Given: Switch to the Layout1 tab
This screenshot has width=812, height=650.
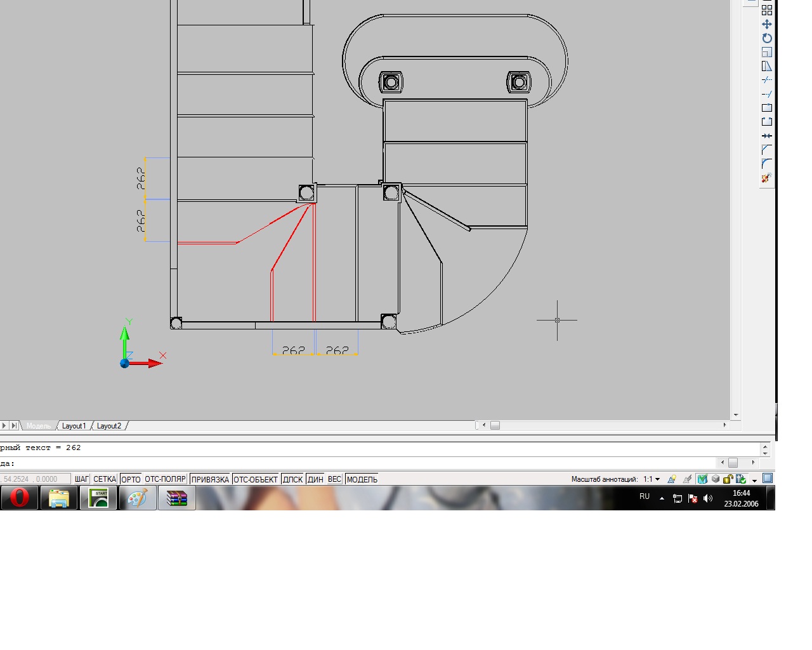Looking at the screenshot, I should [x=74, y=426].
